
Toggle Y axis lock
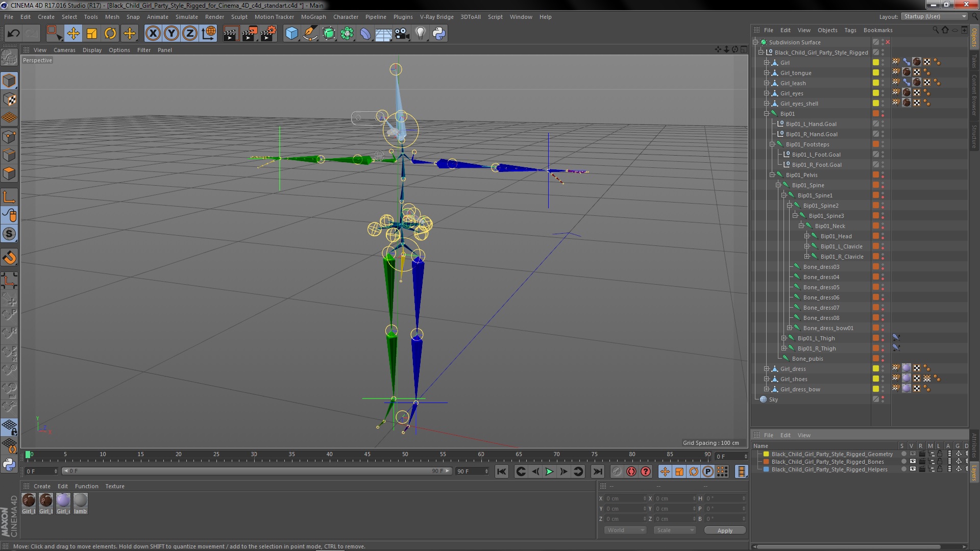click(171, 34)
